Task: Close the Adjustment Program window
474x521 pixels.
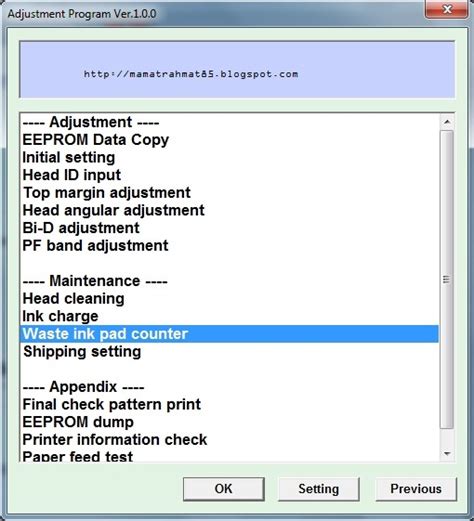Action: [x=447, y=9]
